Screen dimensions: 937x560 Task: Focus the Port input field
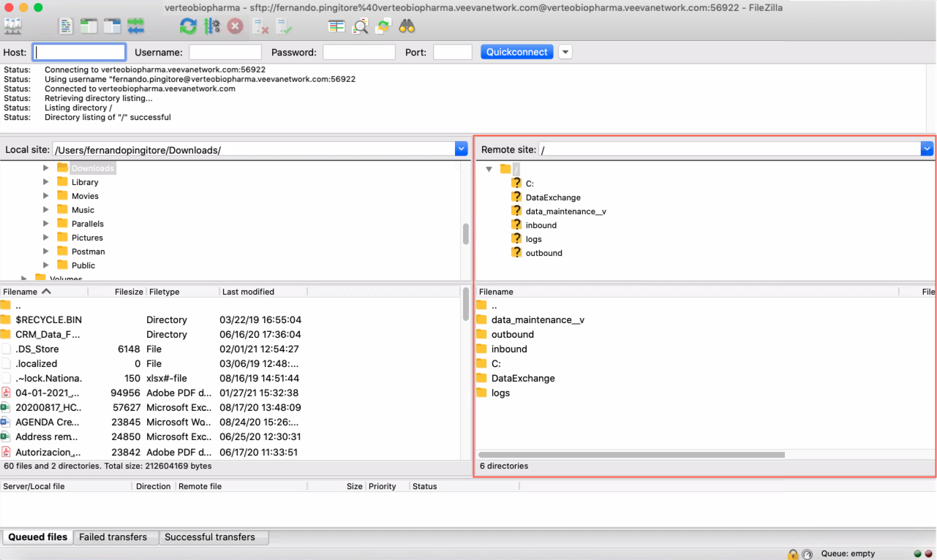click(x=453, y=52)
